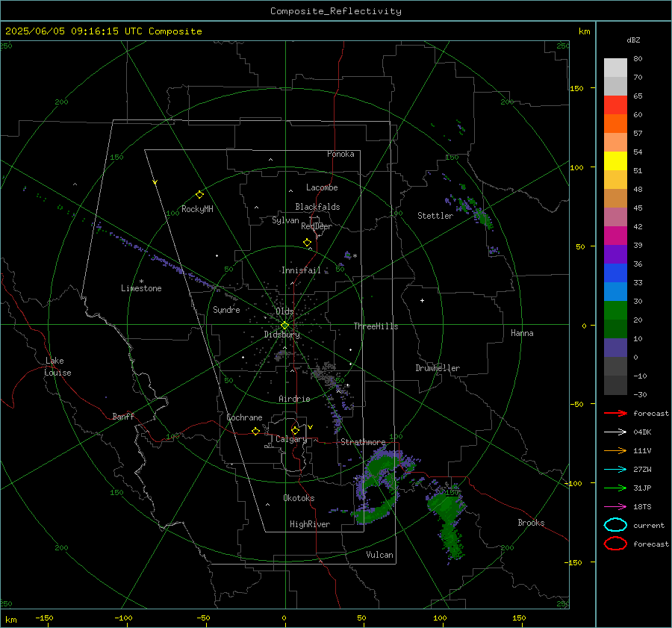
Task: Pick the light gray 70-80 dBZ swatch
Action: 615,68
